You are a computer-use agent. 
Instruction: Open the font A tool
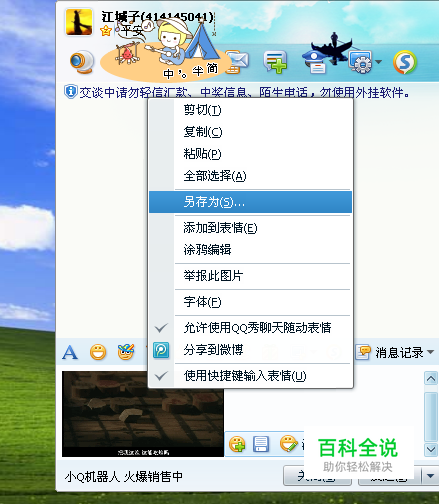[x=70, y=352]
